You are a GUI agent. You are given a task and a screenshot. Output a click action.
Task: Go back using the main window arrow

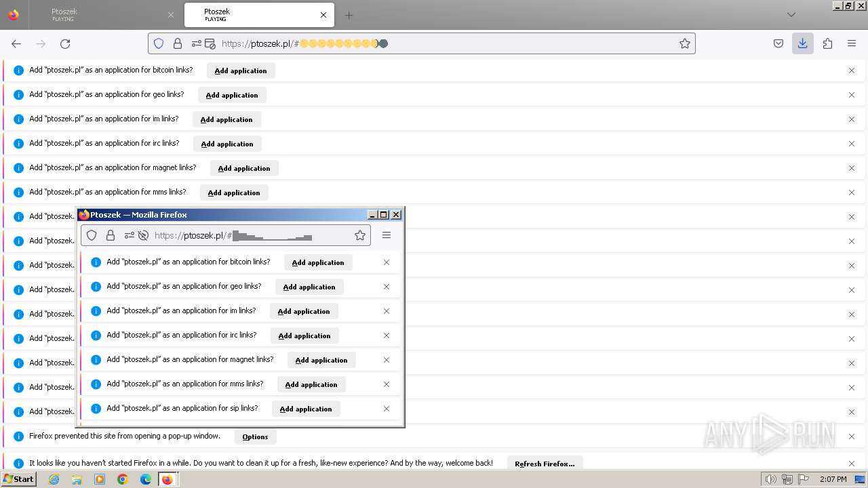click(x=16, y=43)
